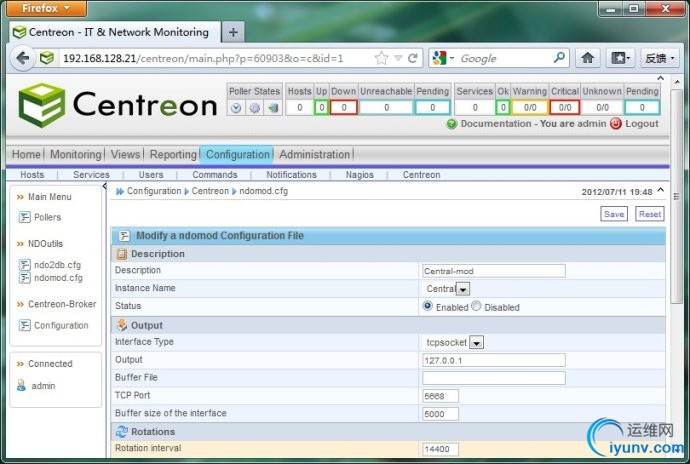Switch to the Hosts submenu
The width and height of the screenshot is (690, 464).
32,175
